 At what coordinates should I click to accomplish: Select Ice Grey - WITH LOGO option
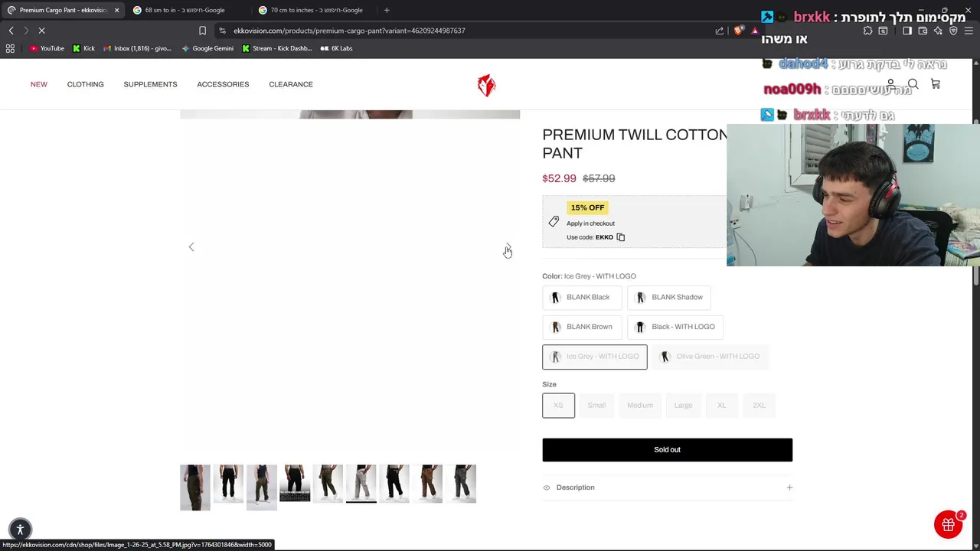tap(595, 357)
